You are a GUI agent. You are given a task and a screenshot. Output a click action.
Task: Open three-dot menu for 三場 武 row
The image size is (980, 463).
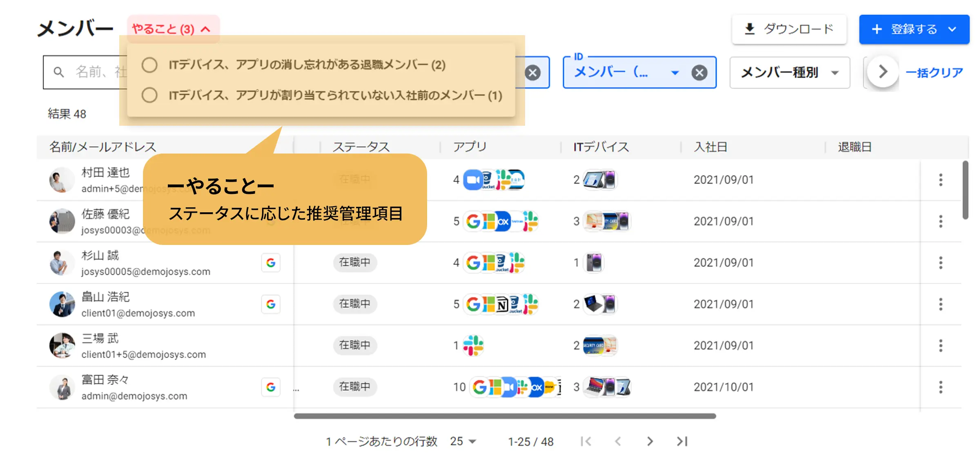click(940, 345)
